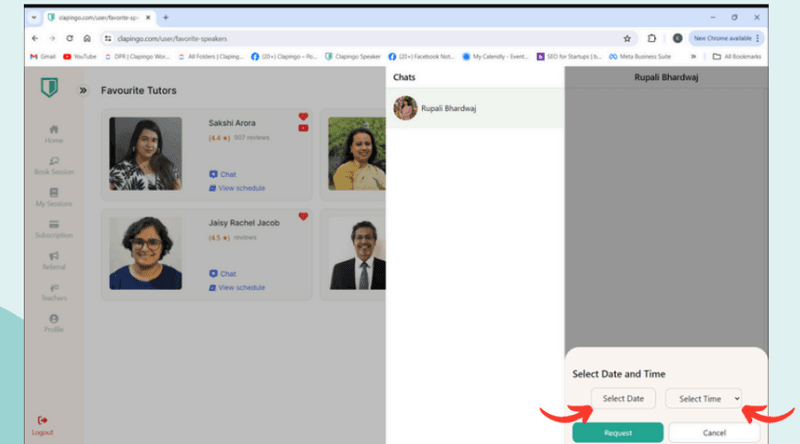Bookmark this page with star icon
The width and height of the screenshot is (800, 444).
click(627, 38)
